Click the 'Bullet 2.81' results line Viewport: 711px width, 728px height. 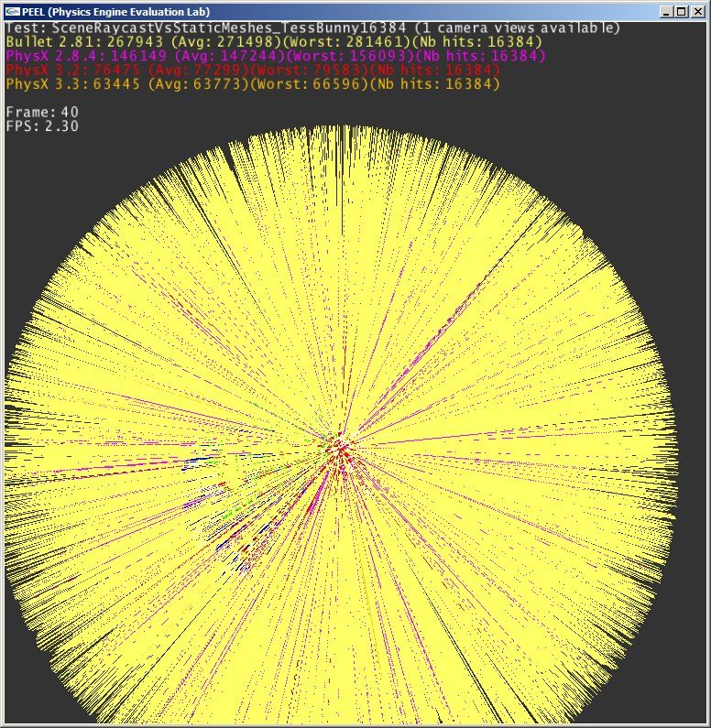click(x=274, y=42)
